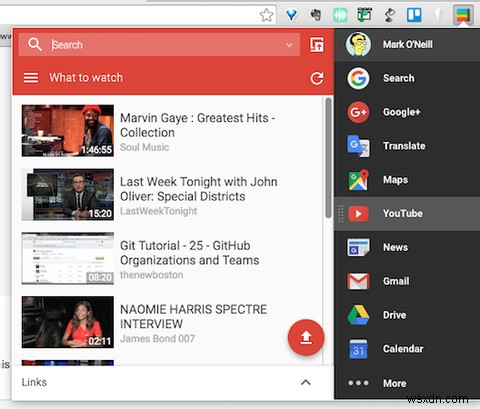
Task: Open YouTube in new tab icon
Action: 317,44
